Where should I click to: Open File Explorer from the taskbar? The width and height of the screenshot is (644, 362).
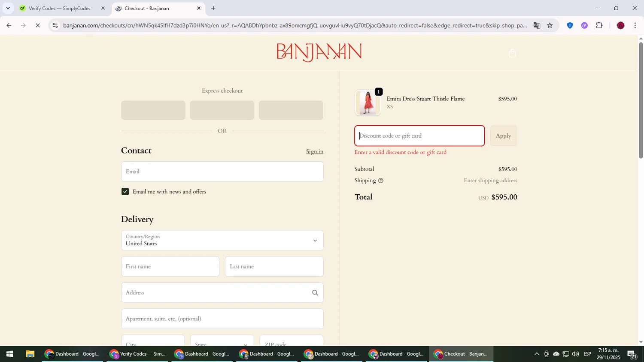[30, 354]
